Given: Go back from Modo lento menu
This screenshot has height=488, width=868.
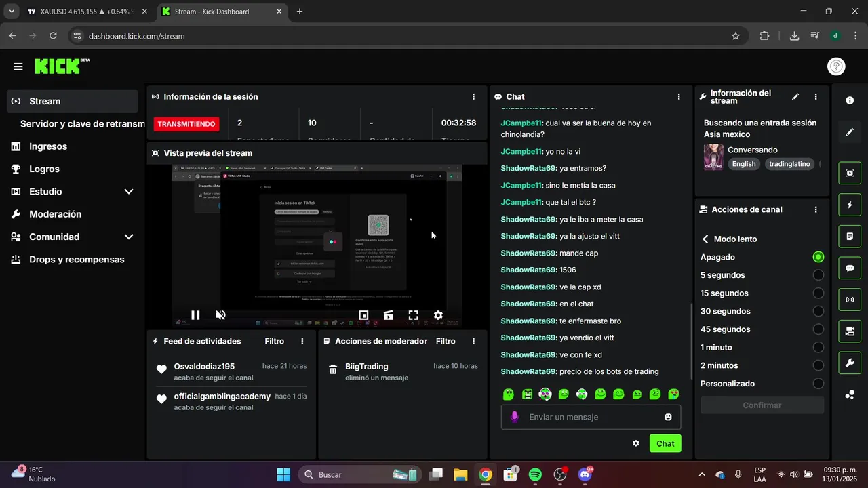Looking at the screenshot, I should click(705, 239).
